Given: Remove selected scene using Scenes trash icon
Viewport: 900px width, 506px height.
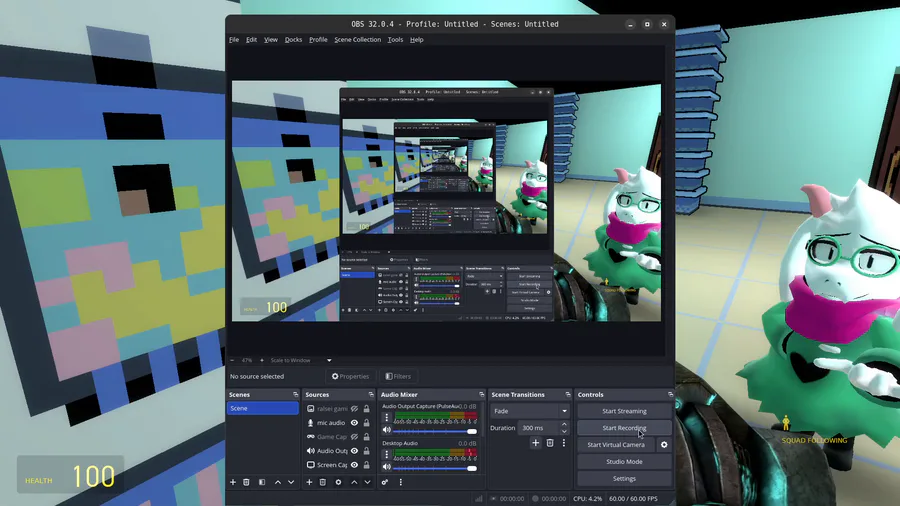Looking at the screenshot, I should click(246, 482).
